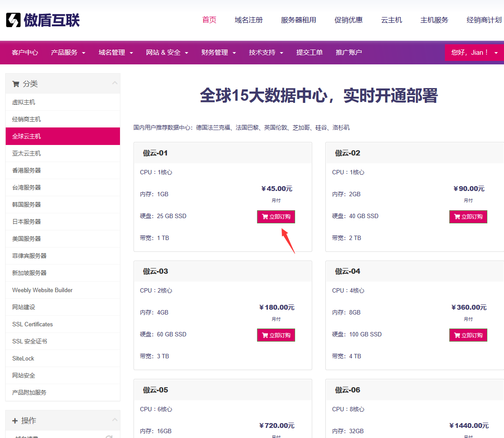Click cart icon on 傲云-04 order button

457,336
